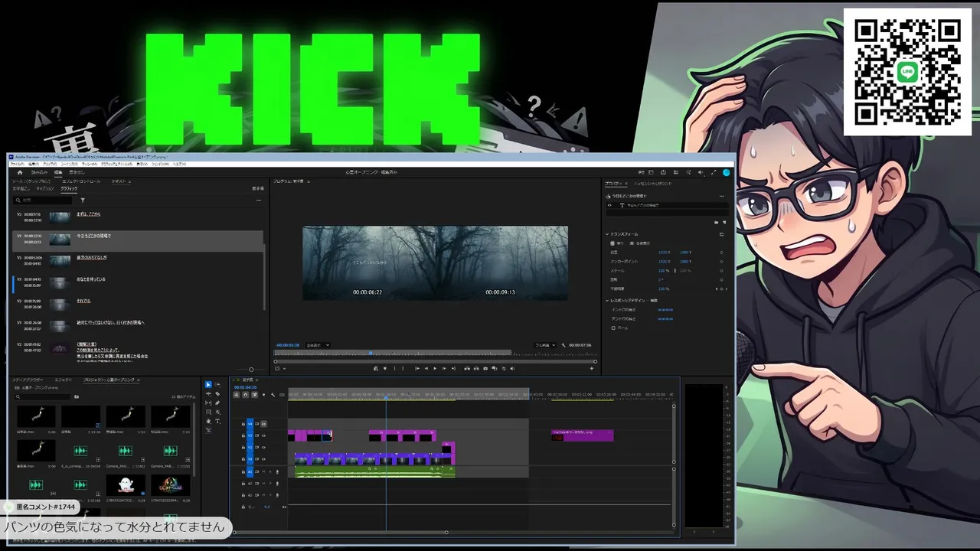980x551 pixels.
Task: Select the それでは graphic row
Action: (138, 305)
